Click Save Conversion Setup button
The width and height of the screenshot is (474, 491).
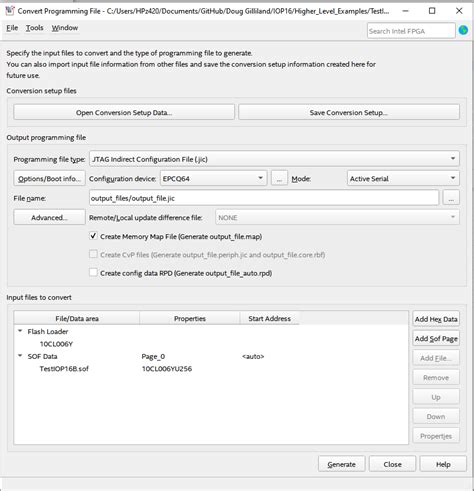pos(349,112)
